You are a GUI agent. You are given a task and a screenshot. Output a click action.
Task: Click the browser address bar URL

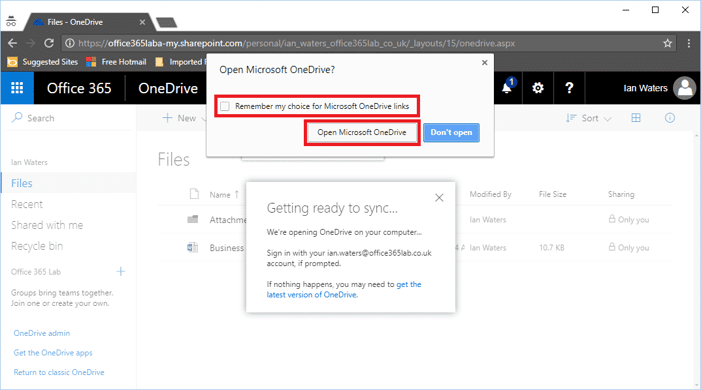coord(296,43)
